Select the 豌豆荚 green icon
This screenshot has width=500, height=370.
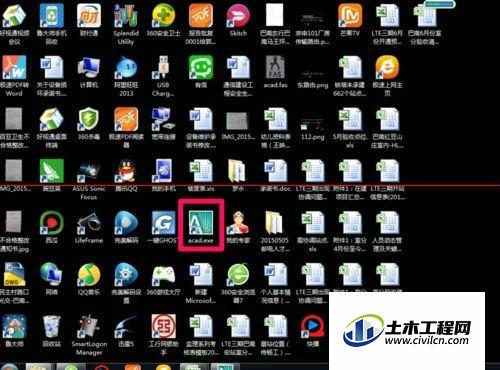pyautogui.click(x=51, y=171)
